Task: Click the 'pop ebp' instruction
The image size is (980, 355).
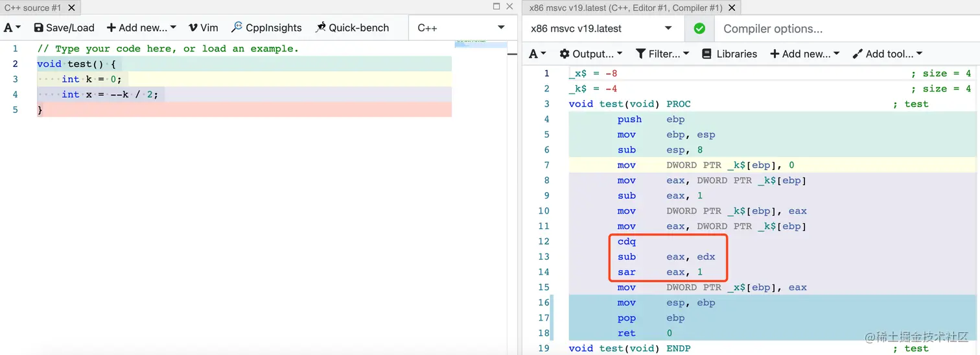Action: 651,318
